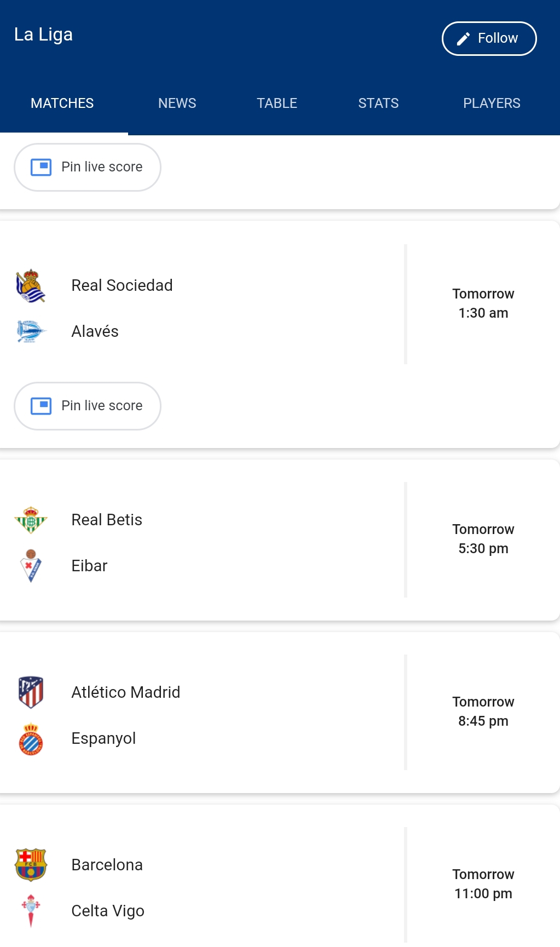Click the Eibar team crest
560x947 pixels.
[31, 566]
